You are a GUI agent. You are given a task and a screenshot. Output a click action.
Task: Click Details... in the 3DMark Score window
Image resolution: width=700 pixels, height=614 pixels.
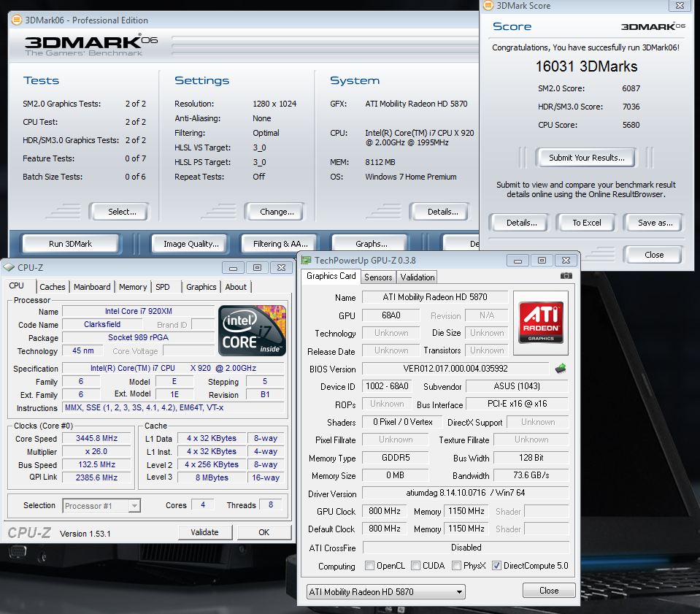[x=519, y=223]
